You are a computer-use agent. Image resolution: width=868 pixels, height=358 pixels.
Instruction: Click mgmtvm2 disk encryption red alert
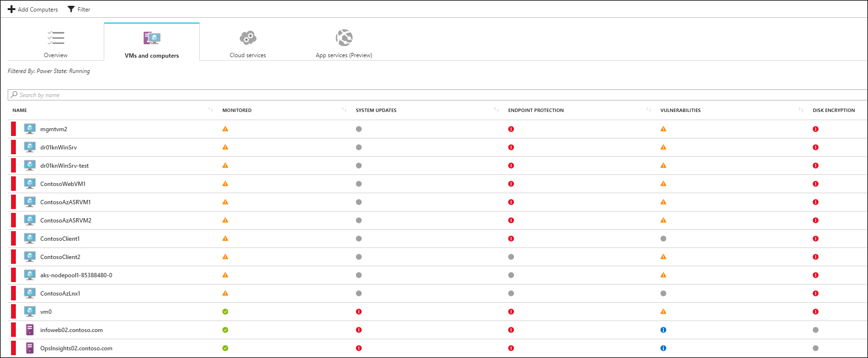click(x=816, y=129)
